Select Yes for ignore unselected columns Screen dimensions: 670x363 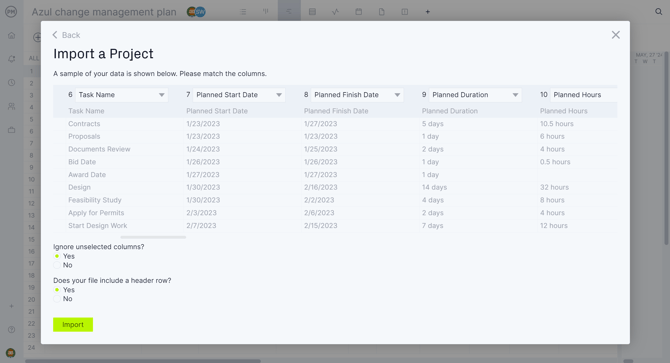coord(57,256)
